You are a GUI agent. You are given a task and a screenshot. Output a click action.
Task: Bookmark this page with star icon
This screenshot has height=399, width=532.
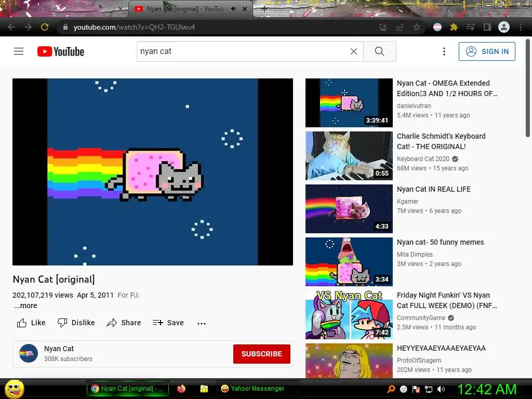(417, 27)
